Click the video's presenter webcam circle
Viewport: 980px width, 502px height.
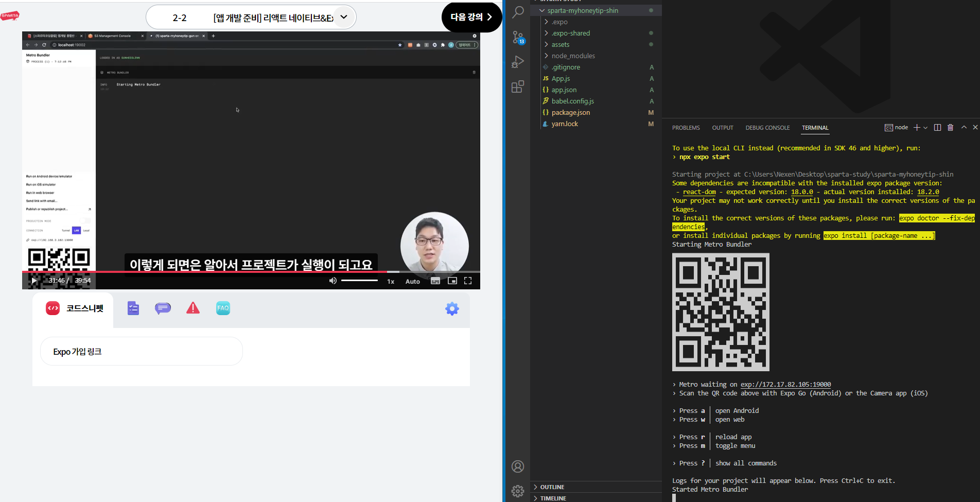point(434,245)
